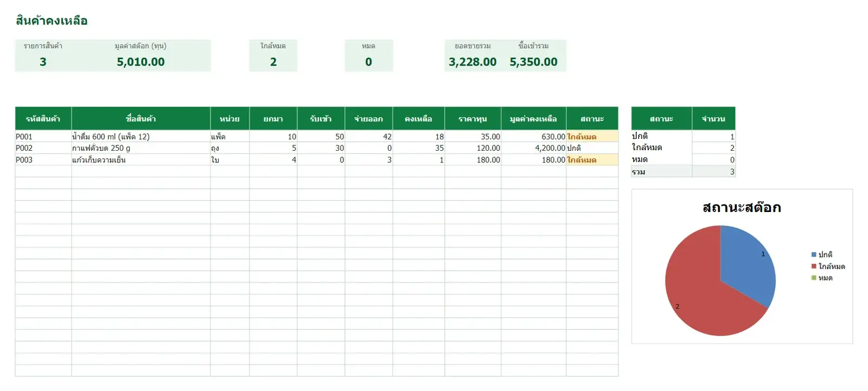Click the red ใกล้หมด pie slice
Viewport: 868px width, 391px height.
click(x=697, y=293)
